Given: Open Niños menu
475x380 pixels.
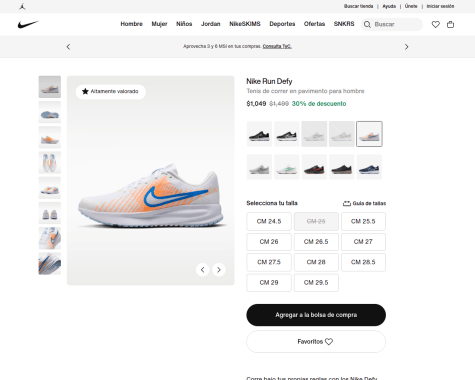Looking at the screenshot, I should [184, 24].
